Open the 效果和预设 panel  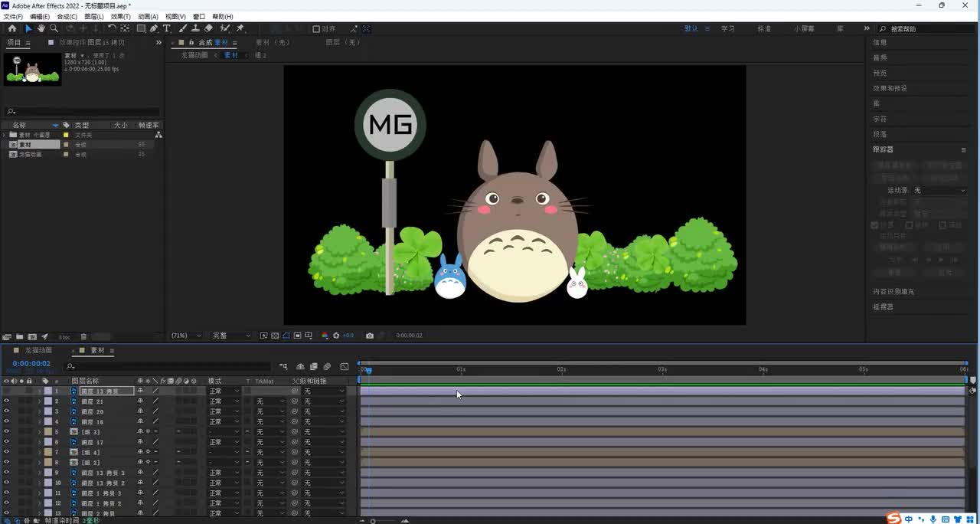click(890, 88)
